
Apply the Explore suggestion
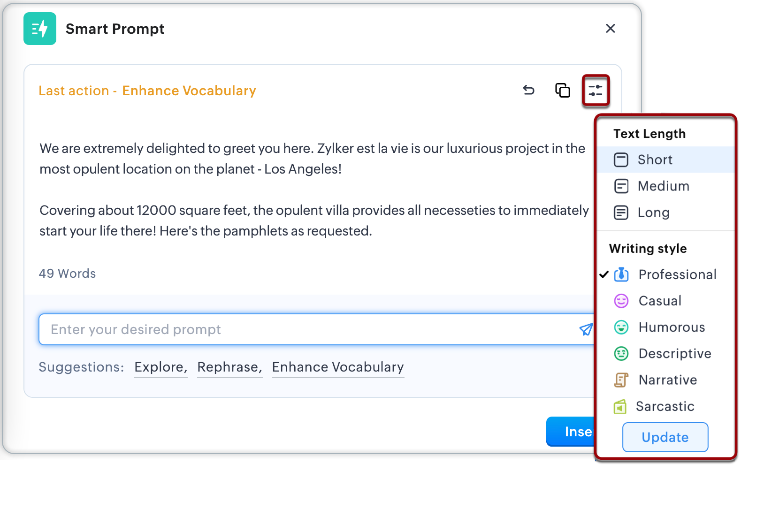(x=161, y=367)
